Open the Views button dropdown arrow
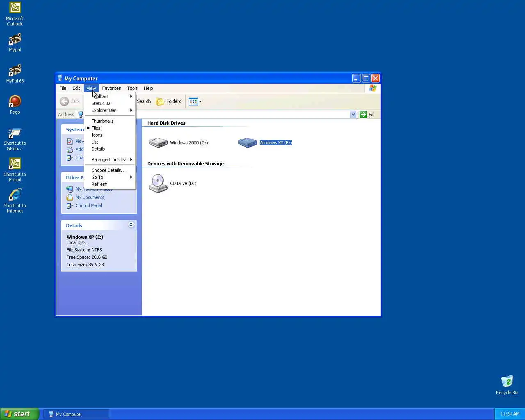 click(200, 101)
